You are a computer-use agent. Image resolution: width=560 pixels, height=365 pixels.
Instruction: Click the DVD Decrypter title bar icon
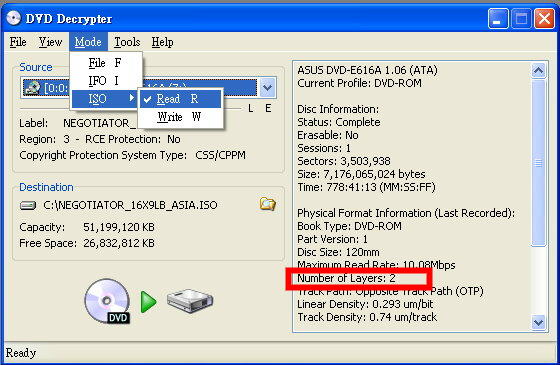tap(14, 18)
